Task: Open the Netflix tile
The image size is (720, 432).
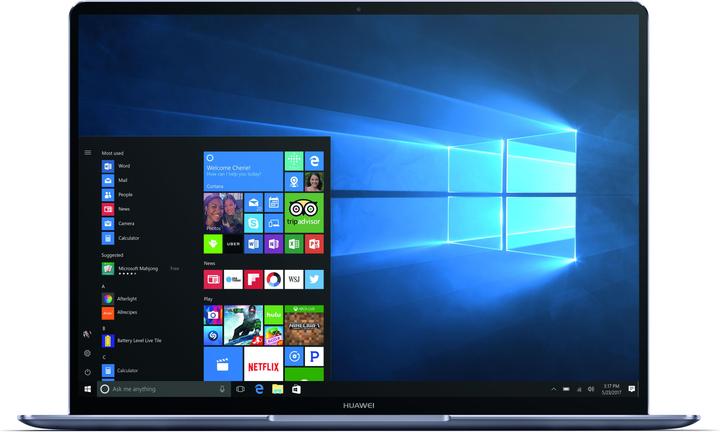Action: pyautogui.click(x=264, y=364)
